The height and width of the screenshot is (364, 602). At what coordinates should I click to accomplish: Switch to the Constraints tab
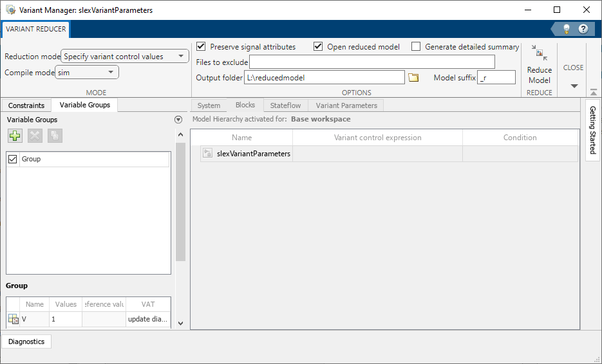26,105
